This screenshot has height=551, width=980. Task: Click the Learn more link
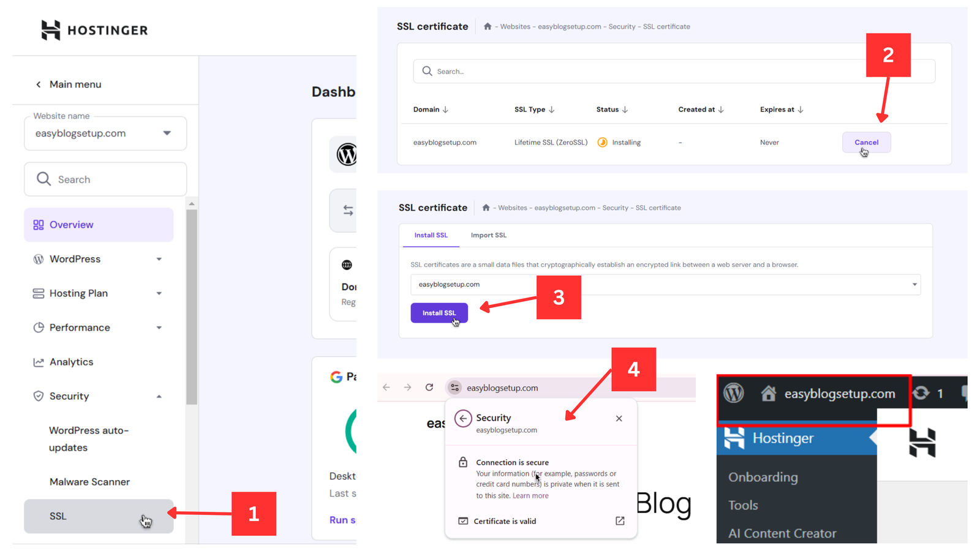click(x=530, y=496)
